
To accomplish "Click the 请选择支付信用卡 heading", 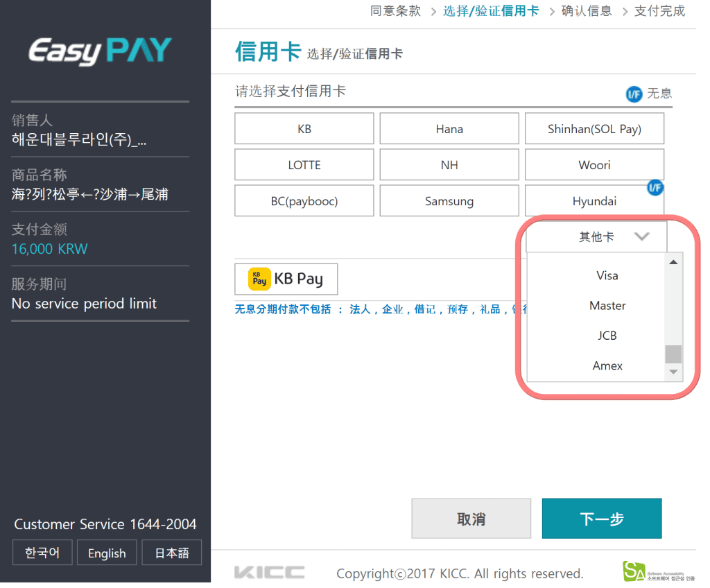I will click(291, 91).
